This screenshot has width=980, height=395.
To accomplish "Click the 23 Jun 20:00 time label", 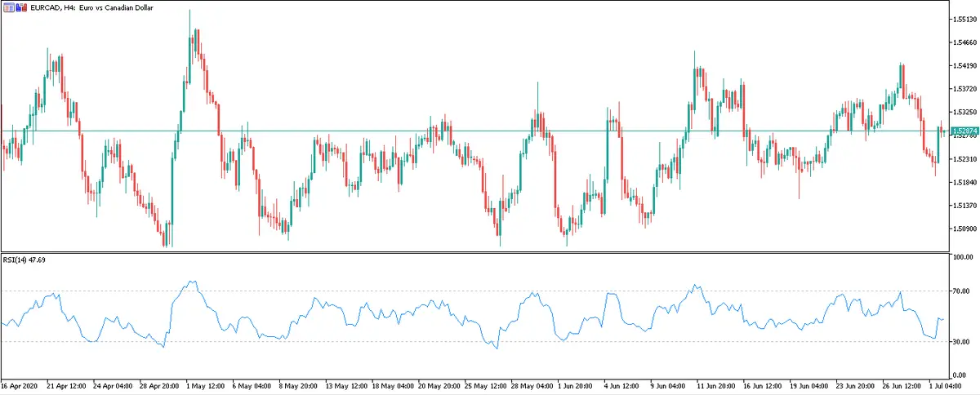I will pos(857,384).
